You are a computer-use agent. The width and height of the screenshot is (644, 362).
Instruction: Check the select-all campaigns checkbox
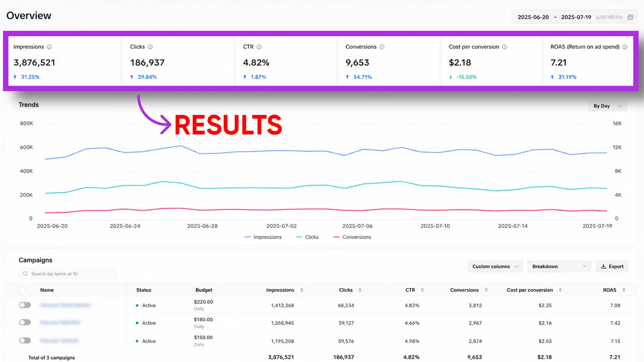(x=22, y=290)
